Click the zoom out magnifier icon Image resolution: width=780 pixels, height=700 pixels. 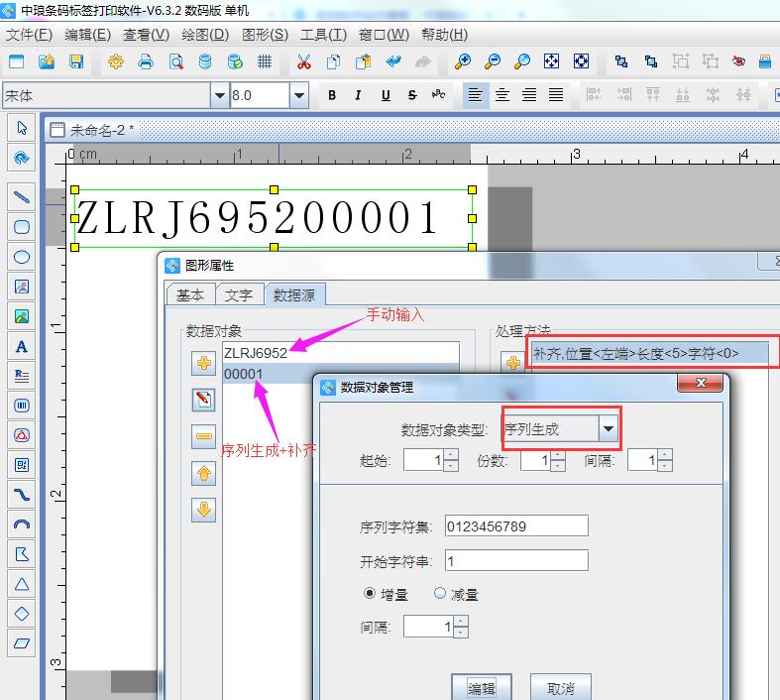tap(493, 61)
